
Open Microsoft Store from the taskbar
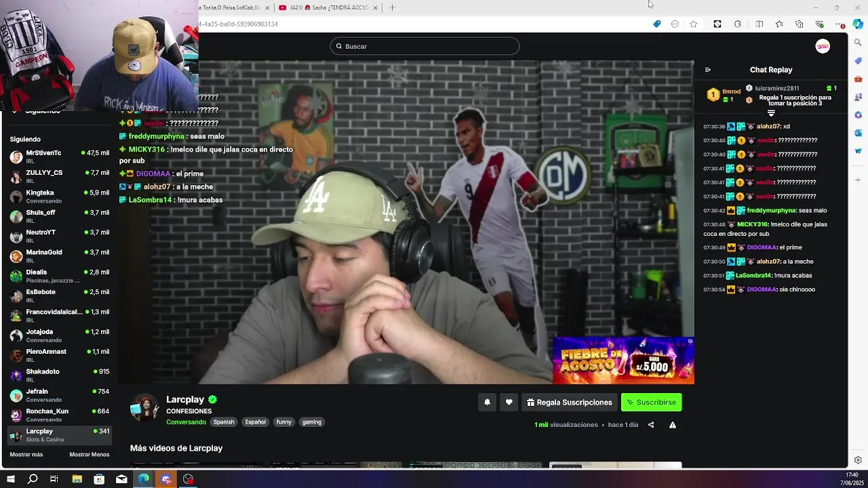(99, 479)
